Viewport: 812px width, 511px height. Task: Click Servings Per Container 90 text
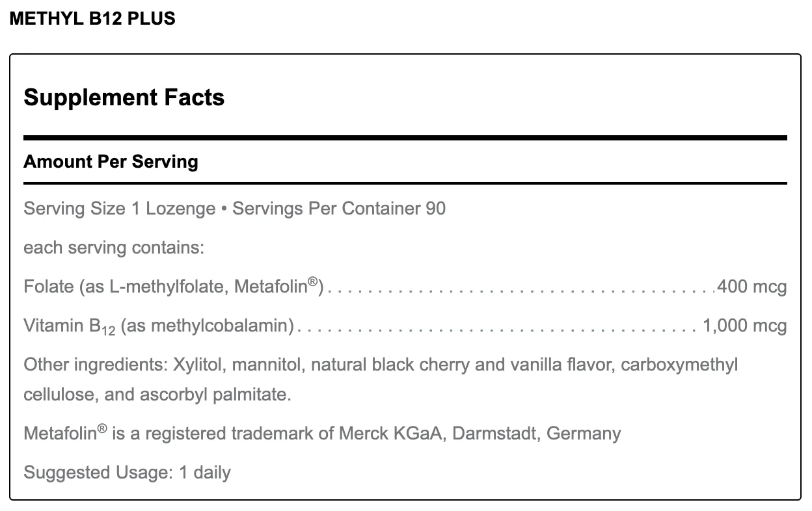point(339,209)
